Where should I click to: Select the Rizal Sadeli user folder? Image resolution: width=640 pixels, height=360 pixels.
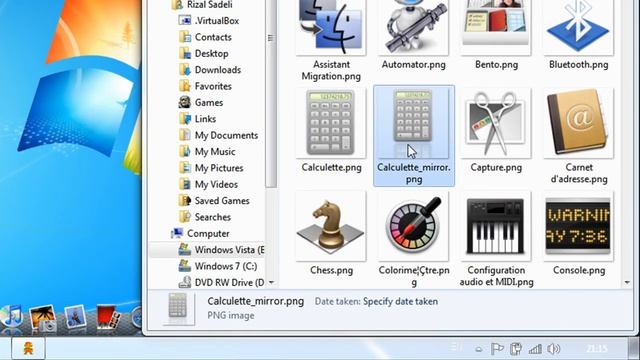pos(202,4)
